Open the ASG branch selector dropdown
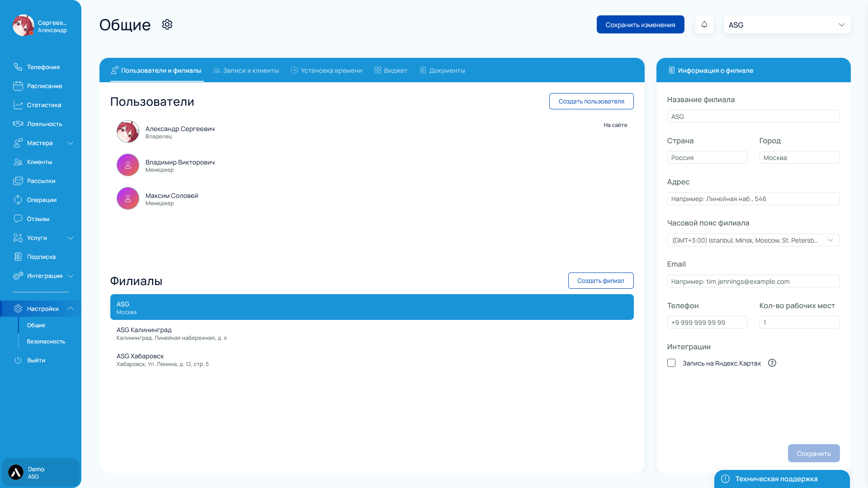Screen dimensions: 868x488 tap(787, 25)
